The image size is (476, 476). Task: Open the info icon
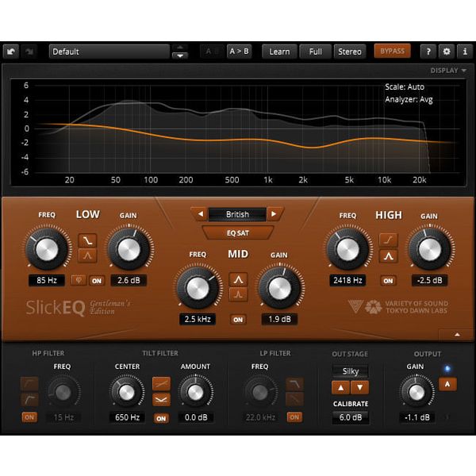(464, 52)
